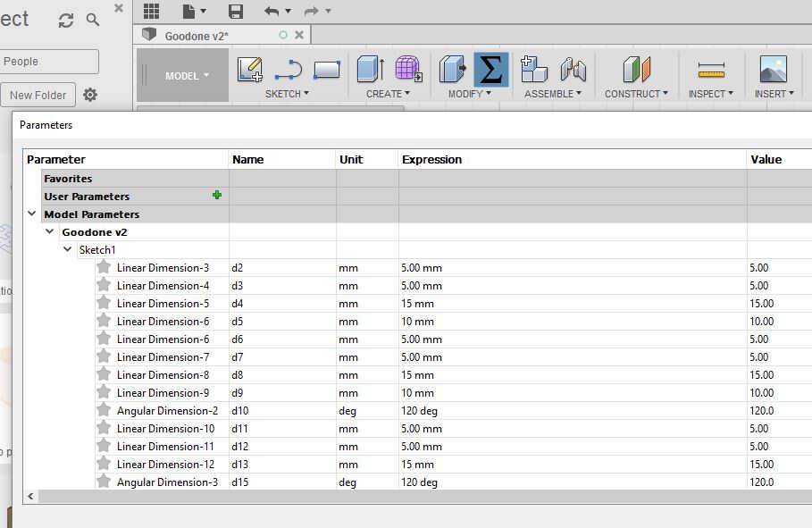Screen dimensions: 812x528
Task: Favorite the d6 parameter star
Action: [x=104, y=339]
